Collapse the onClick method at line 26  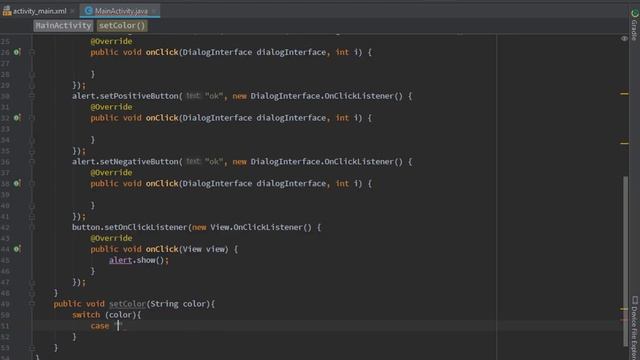(32, 52)
